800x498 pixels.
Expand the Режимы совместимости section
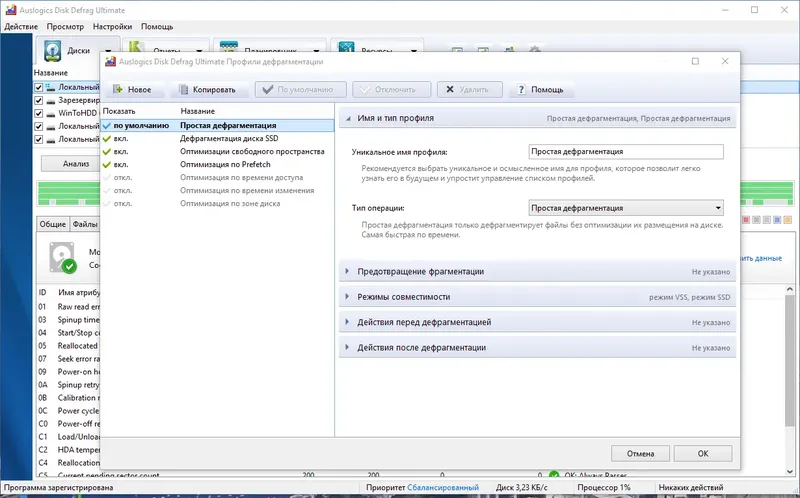[347, 296]
